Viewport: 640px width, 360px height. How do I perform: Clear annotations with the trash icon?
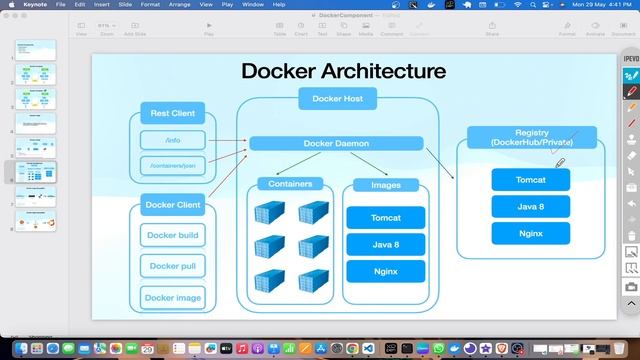pyautogui.click(x=631, y=236)
